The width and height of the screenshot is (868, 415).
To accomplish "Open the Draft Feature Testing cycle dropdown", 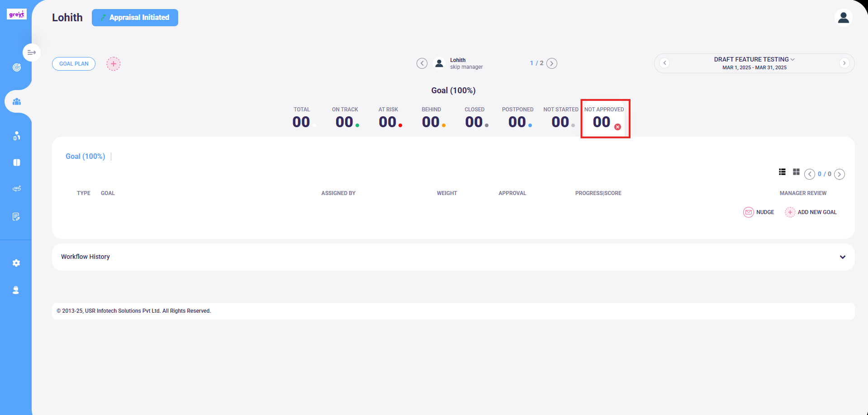I will click(754, 59).
